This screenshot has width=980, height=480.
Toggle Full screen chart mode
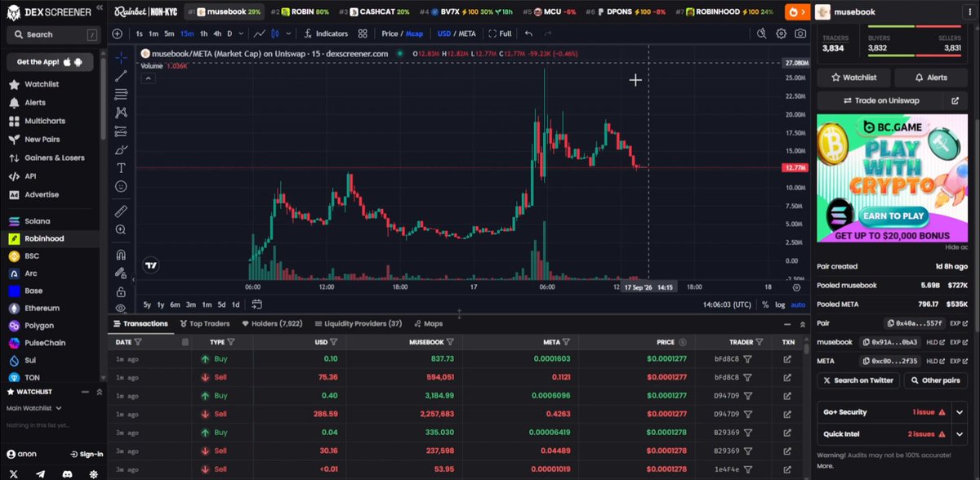tap(500, 33)
